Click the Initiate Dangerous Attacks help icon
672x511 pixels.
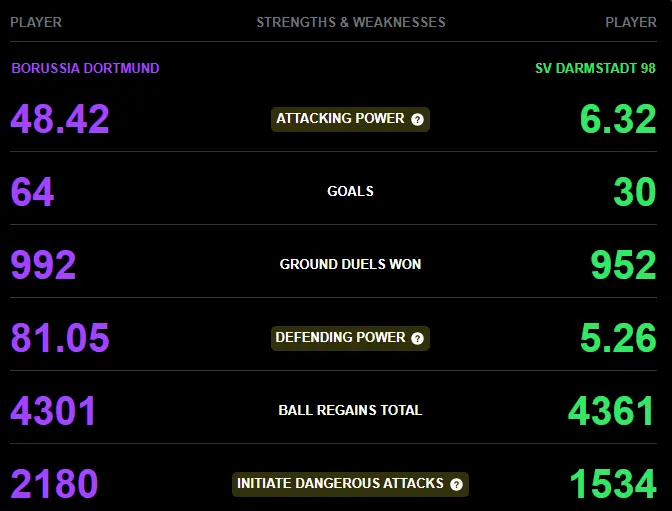(456, 484)
